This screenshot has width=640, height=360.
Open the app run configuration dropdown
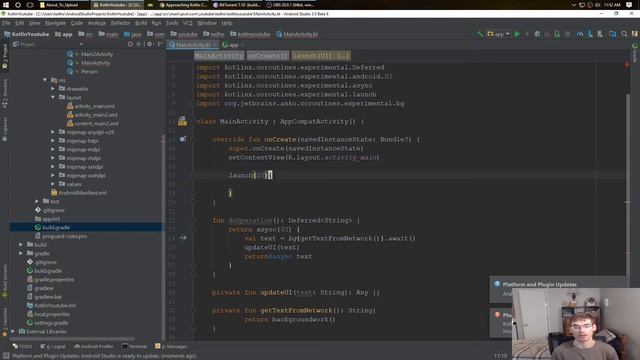coord(498,34)
